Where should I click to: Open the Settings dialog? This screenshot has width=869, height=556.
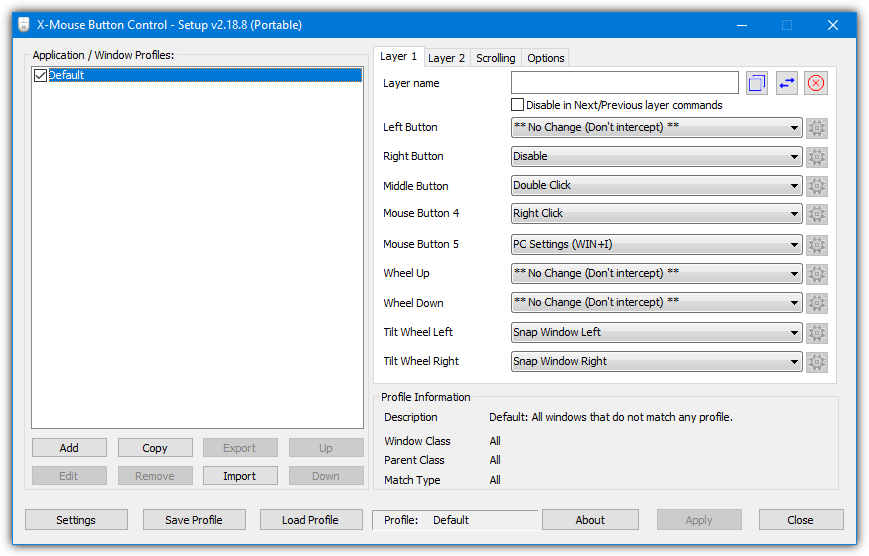click(76, 520)
